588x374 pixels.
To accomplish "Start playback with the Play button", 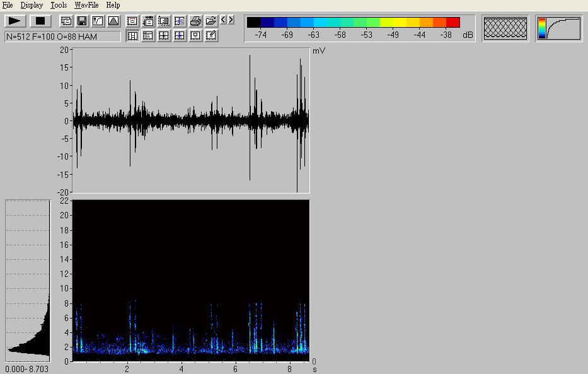I will pyautogui.click(x=14, y=21).
